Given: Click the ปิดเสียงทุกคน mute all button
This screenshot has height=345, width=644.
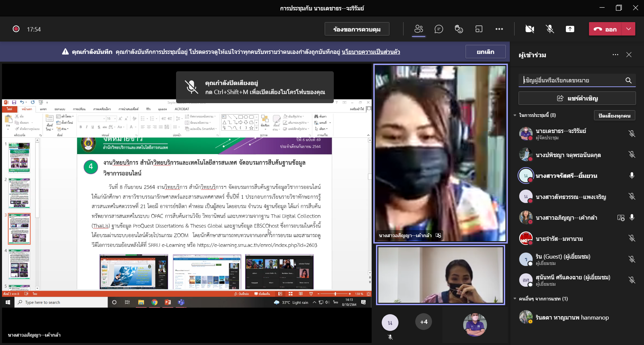Looking at the screenshot, I should tap(614, 116).
